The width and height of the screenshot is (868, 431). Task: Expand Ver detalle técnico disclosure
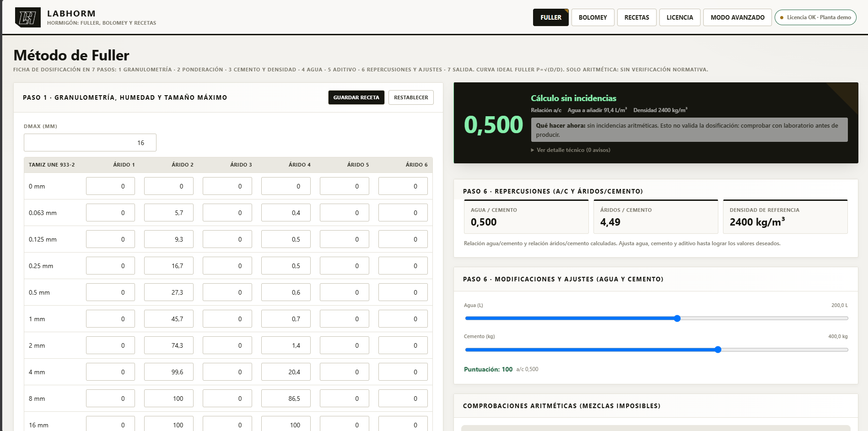[x=571, y=150]
